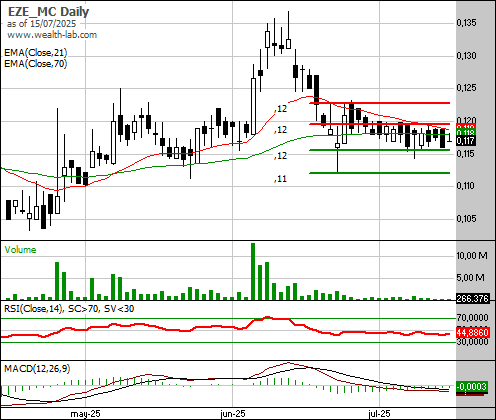Click the uppermost red resistance line
Image resolution: width=496 pixels, height=420 pixels.
(380, 103)
